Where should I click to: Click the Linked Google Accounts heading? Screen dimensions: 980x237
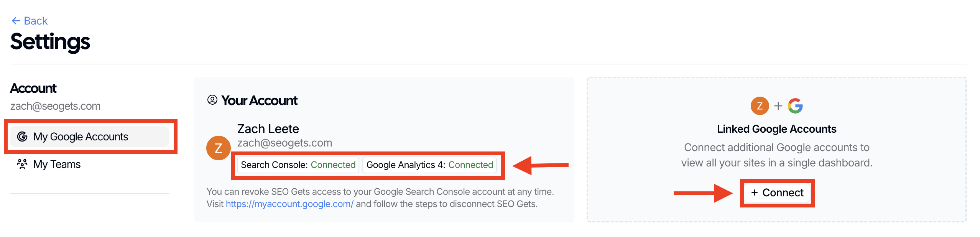[776, 129]
